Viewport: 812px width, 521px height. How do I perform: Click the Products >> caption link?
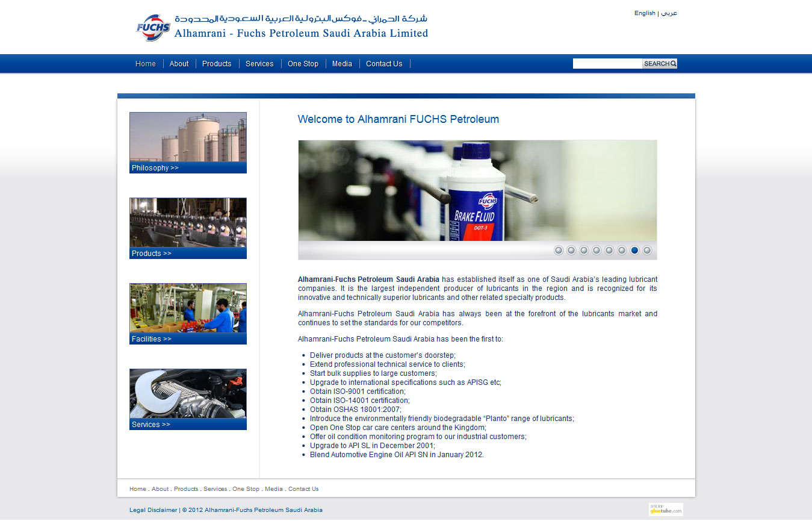(152, 254)
